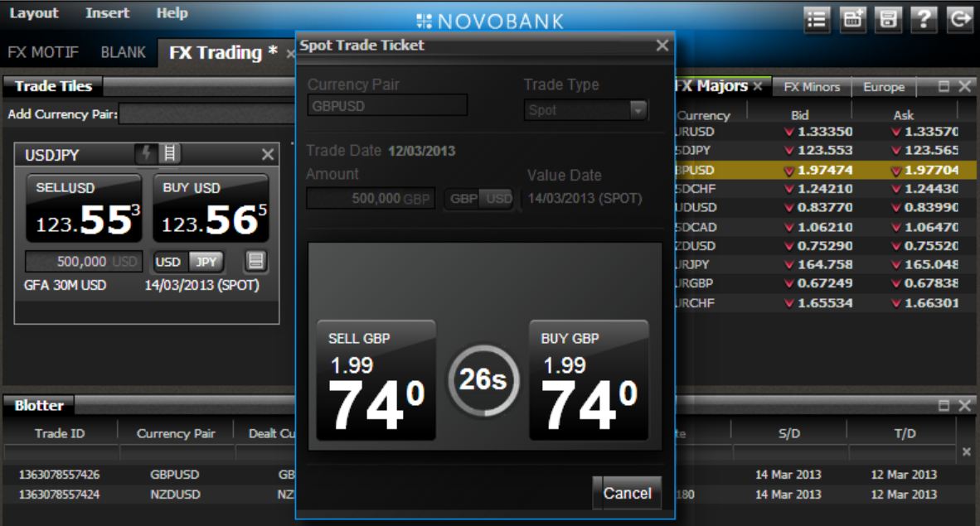The height and width of the screenshot is (526, 980).
Task: Open the Insert menu
Action: click(108, 13)
